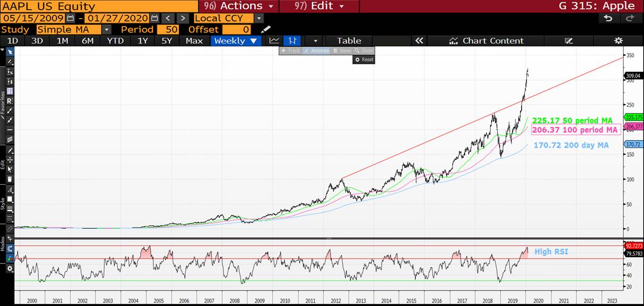Image resolution: width=644 pixels, height=306 pixels.
Task: Click the undo arrow button
Action: (608, 18)
